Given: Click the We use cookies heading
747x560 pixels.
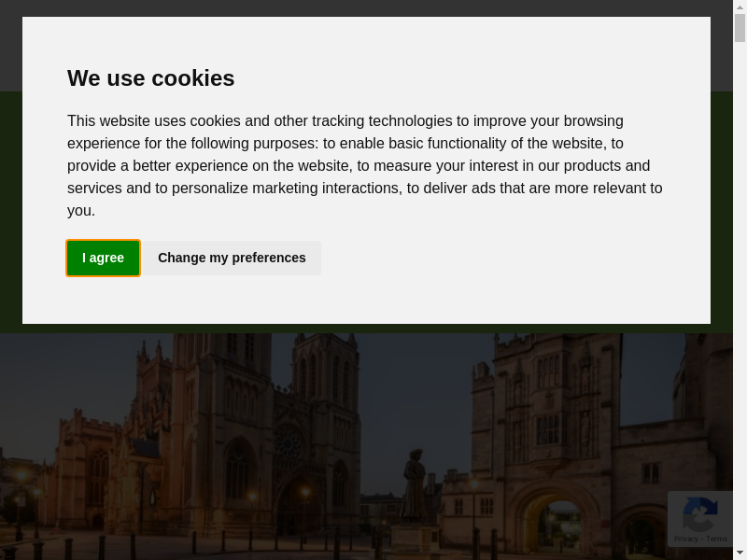Looking at the screenshot, I should (151, 78).
